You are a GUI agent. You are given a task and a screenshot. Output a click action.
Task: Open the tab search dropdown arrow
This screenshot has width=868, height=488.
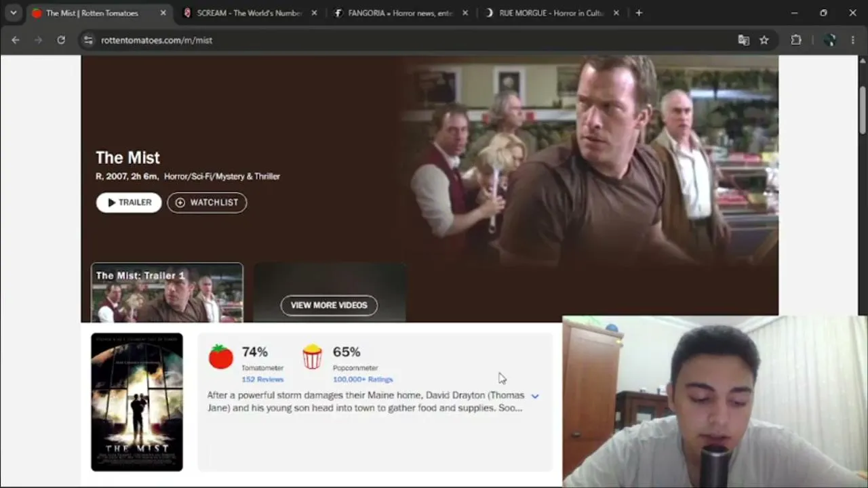click(x=13, y=13)
